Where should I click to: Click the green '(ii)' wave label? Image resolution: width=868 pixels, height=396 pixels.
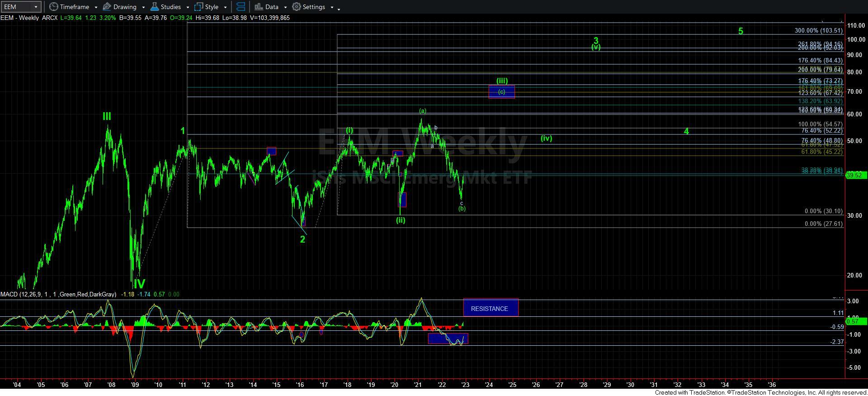tap(401, 220)
